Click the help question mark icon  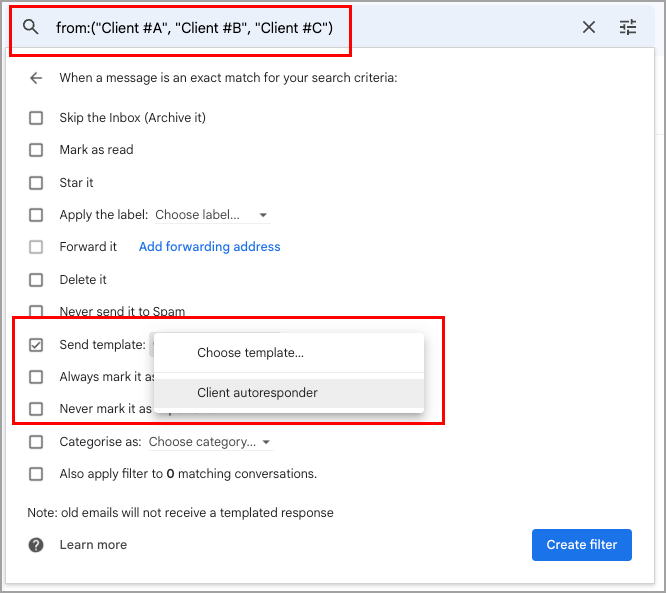tap(36, 545)
